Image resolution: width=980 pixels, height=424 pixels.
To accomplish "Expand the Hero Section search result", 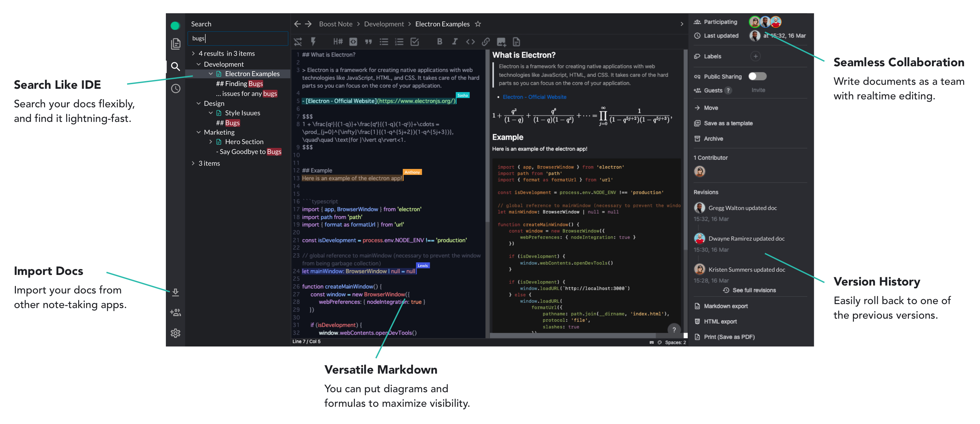I will point(211,142).
